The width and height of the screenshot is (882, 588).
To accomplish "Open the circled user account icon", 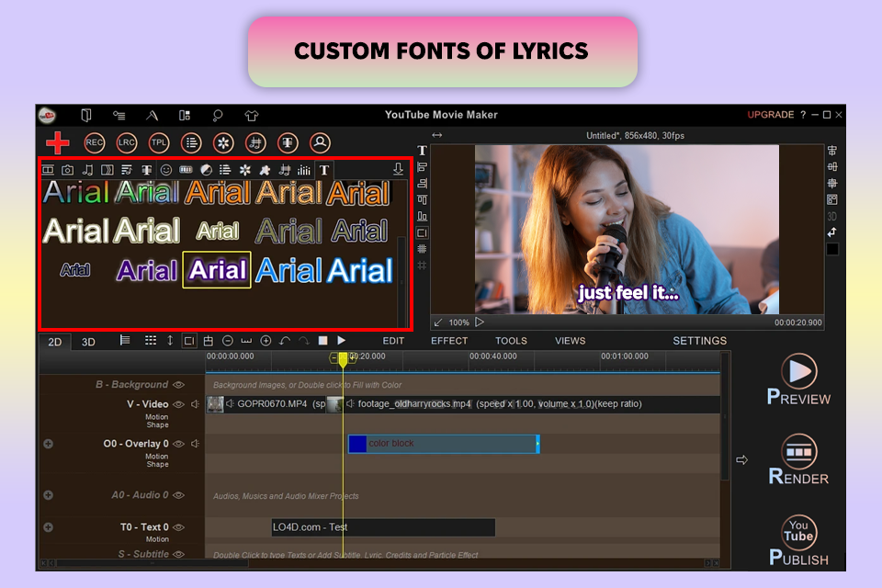I will (320, 143).
